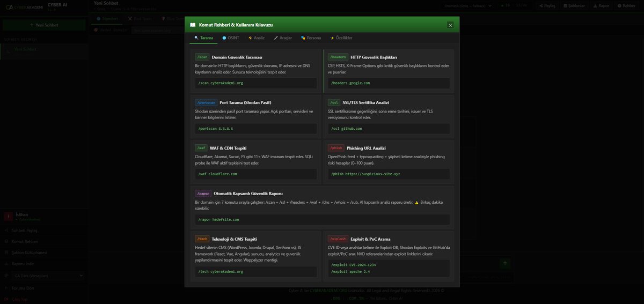The image size is (644, 304).
Task: Click 'WAF & CDN Tespiti' heading
Action: tap(228, 148)
